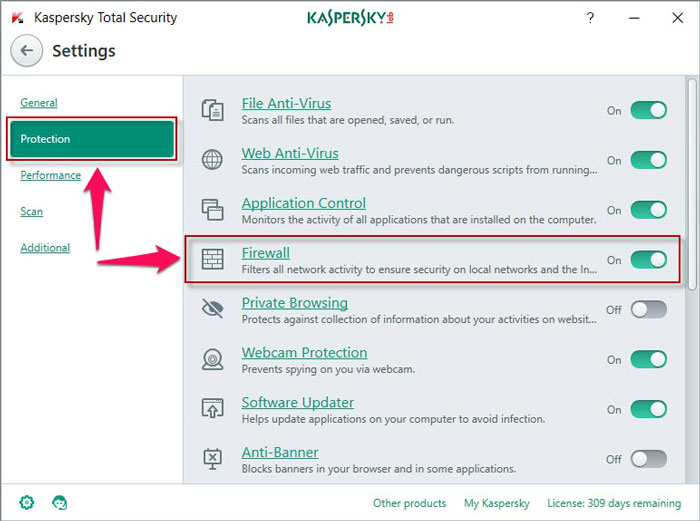This screenshot has height=521, width=700.
Task: Turn off the File Anti-Virus switch
Action: [649, 110]
